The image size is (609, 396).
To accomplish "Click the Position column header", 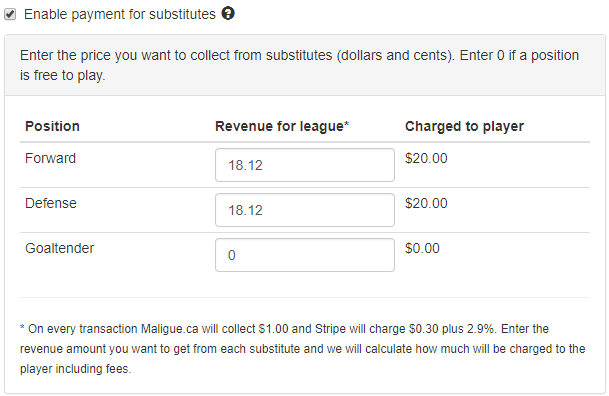I will (x=52, y=126).
